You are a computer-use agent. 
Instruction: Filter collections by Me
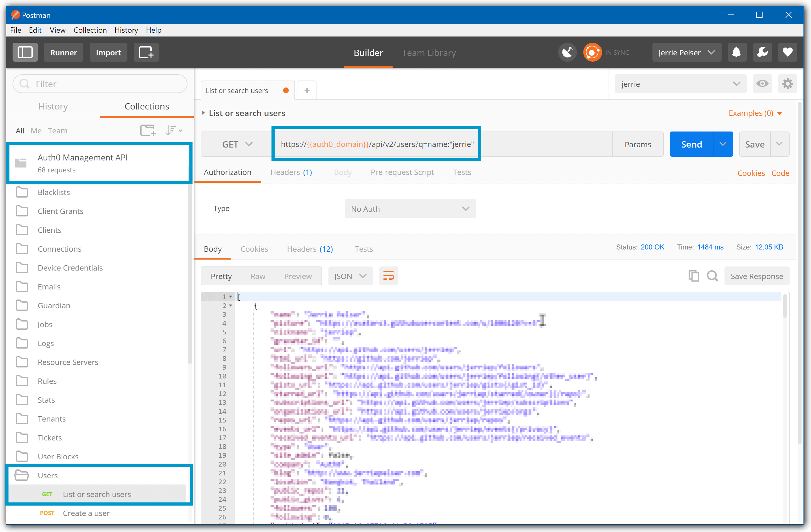(36, 131)
